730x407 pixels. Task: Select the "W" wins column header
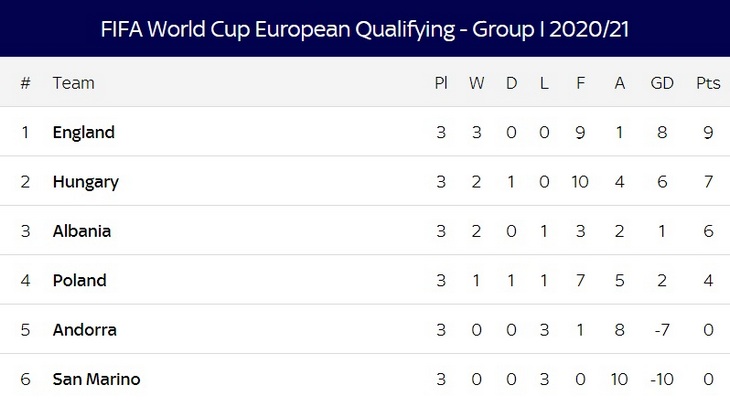[476, 83]
